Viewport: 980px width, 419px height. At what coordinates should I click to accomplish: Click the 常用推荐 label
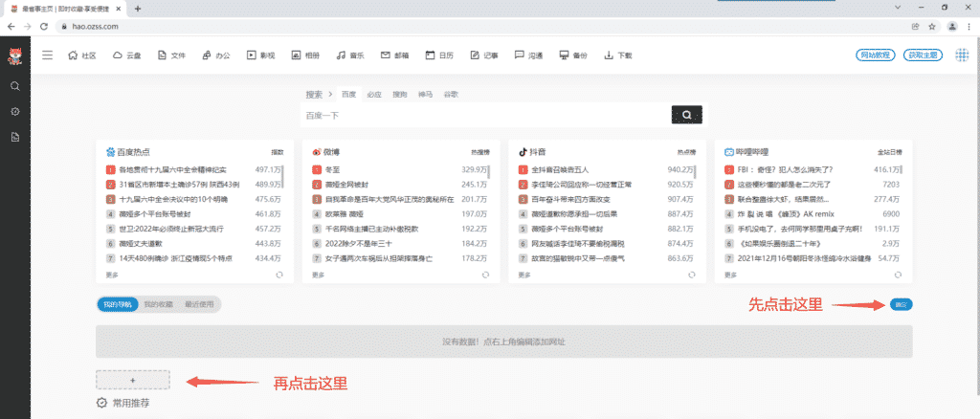pyautogui.click(x=131, y=403)
